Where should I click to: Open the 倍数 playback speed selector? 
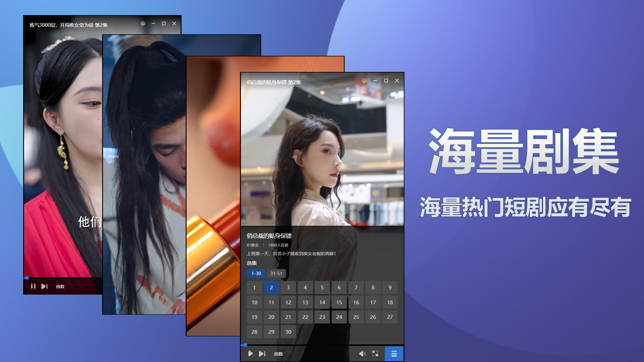[279, 354]
